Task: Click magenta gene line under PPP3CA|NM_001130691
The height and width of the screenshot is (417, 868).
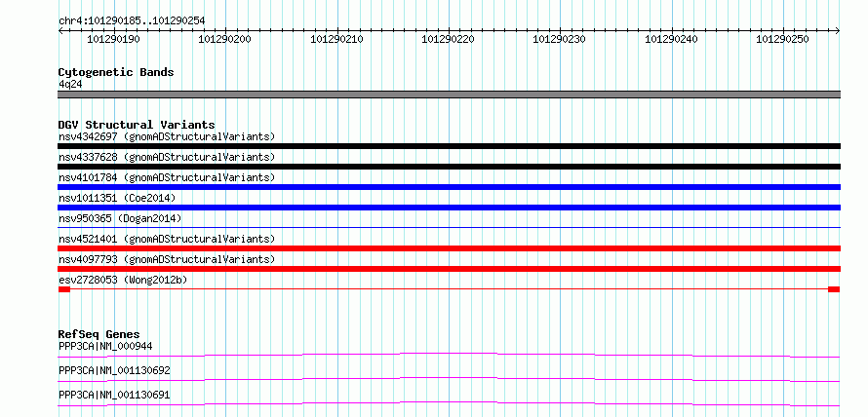Action: point(449,403)
